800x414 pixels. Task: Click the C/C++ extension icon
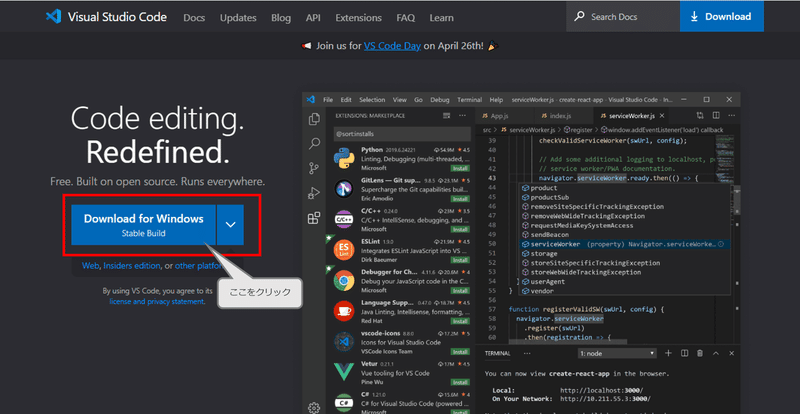pyautogui.click(x=344, y=220)
